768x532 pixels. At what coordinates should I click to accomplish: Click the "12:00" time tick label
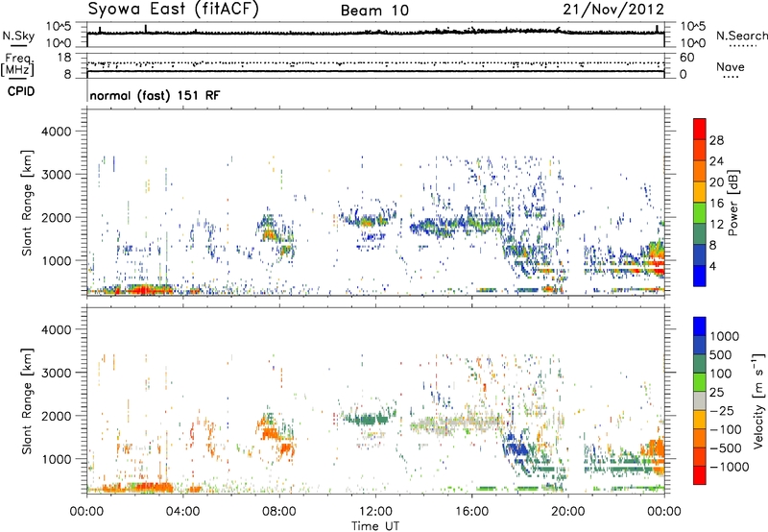point(375,512)
